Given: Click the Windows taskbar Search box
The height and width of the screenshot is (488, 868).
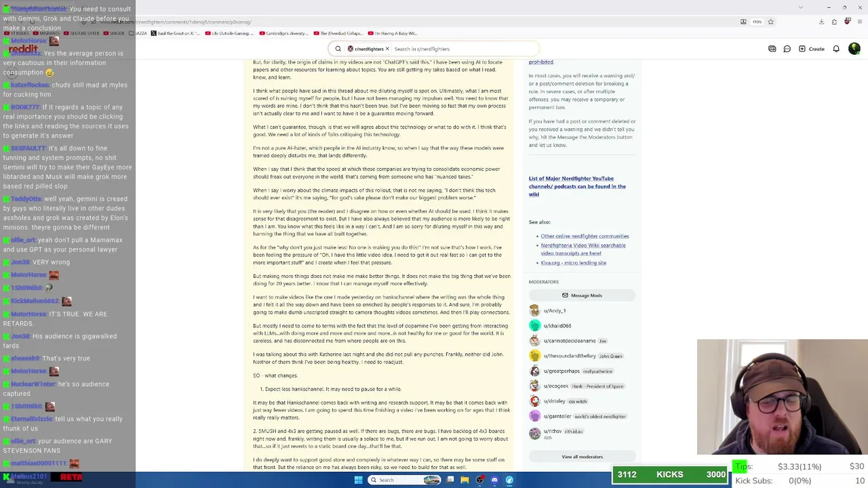Looking at the screenshot, I should tap(406, 480).
